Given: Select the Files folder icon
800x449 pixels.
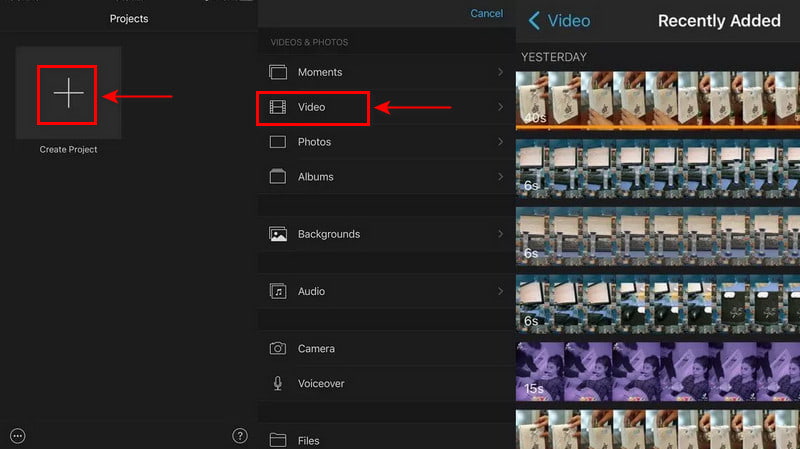Looking at the screenshot, I should (278, 440).
